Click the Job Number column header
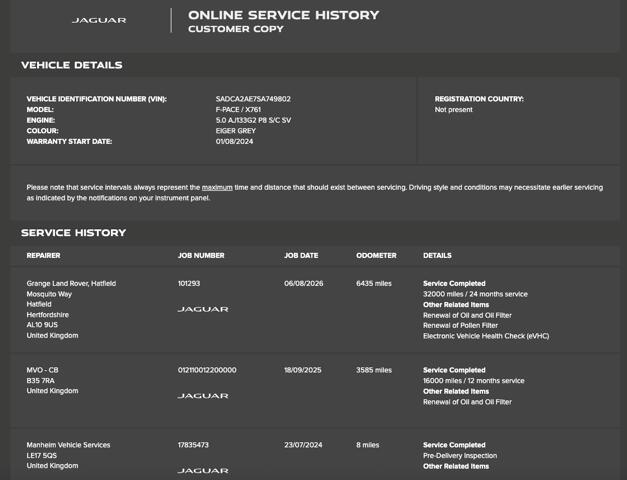This screenshot has width=627, height=480. click(x=201, y=255)
